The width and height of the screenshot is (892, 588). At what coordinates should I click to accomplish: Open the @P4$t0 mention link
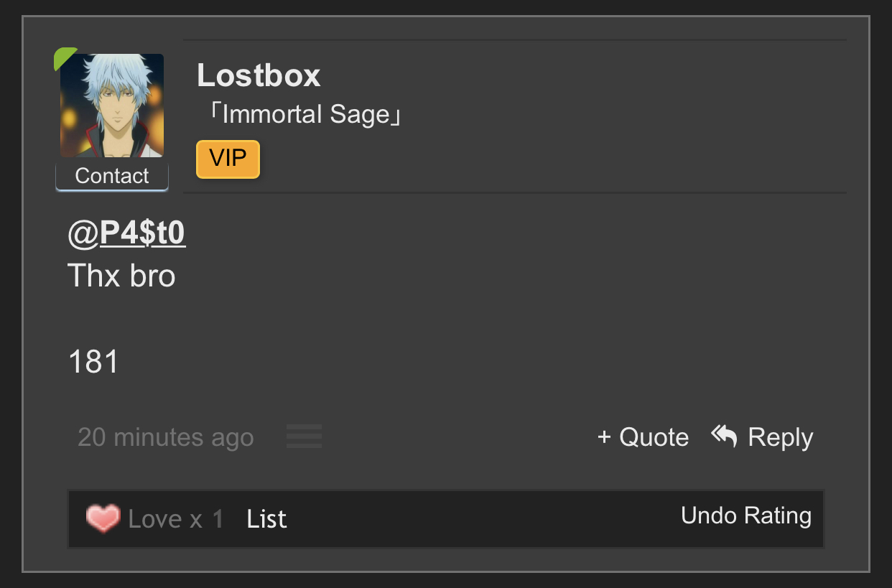click(x=142, y=233)
